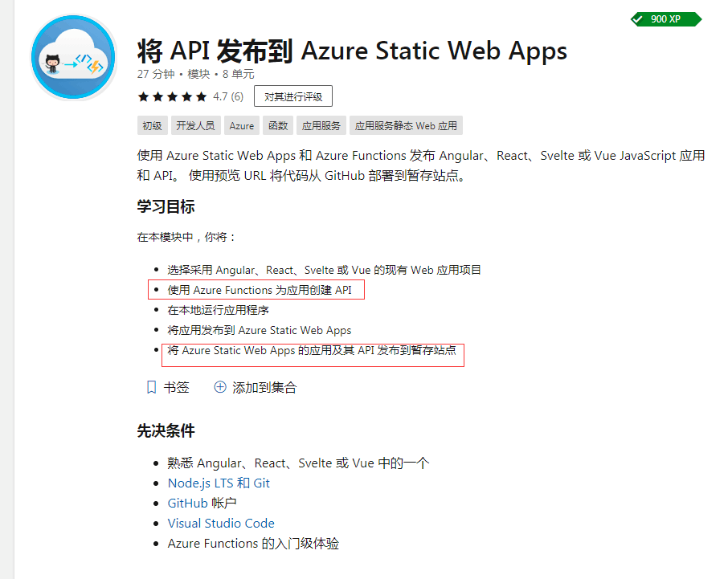Click the bullet about 发布到暂存站点
Screen dimensions: 728x579
312,350
